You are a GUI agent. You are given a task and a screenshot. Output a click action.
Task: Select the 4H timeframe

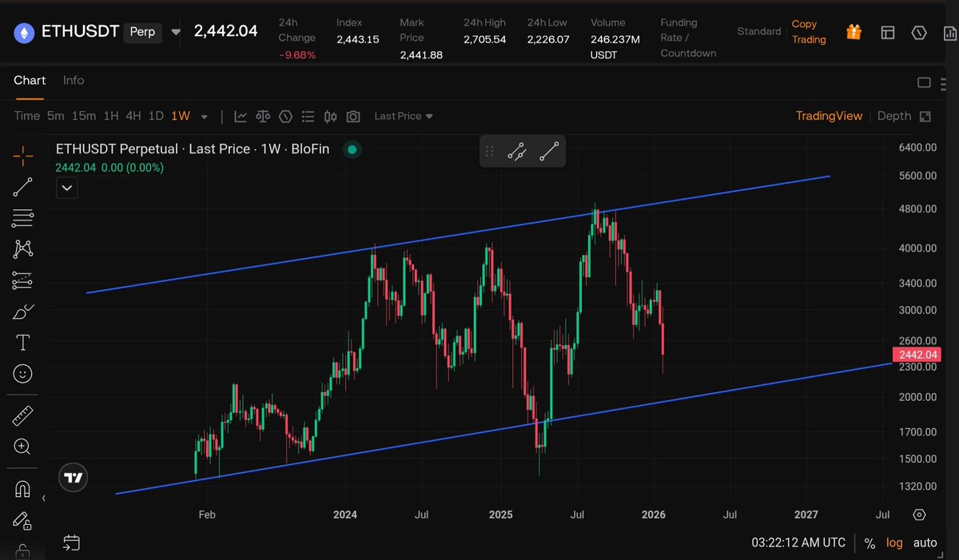[133, 116]
